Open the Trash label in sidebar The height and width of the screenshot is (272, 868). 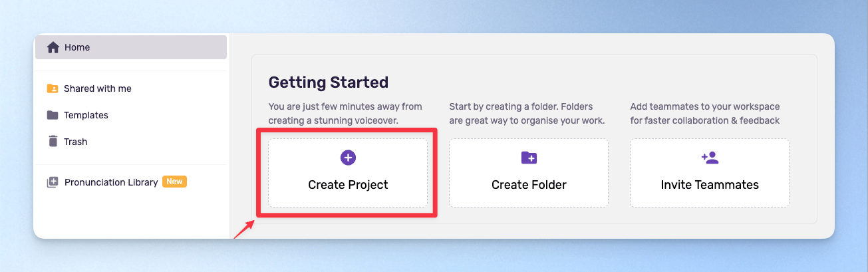(75, 142)
